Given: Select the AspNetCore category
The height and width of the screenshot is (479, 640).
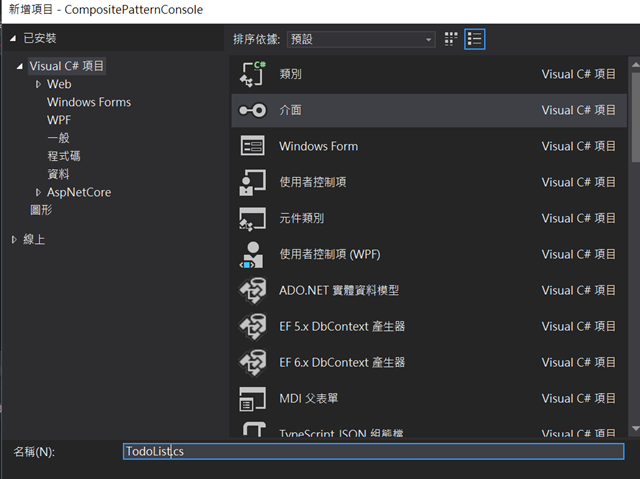Looking at the screenshot, I should [79, 192].
